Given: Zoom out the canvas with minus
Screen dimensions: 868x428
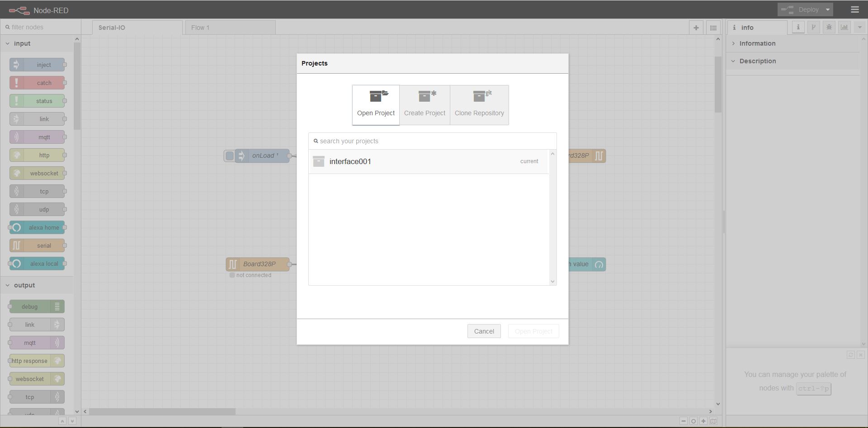Looking at the screenshot, I should [683, 421].
